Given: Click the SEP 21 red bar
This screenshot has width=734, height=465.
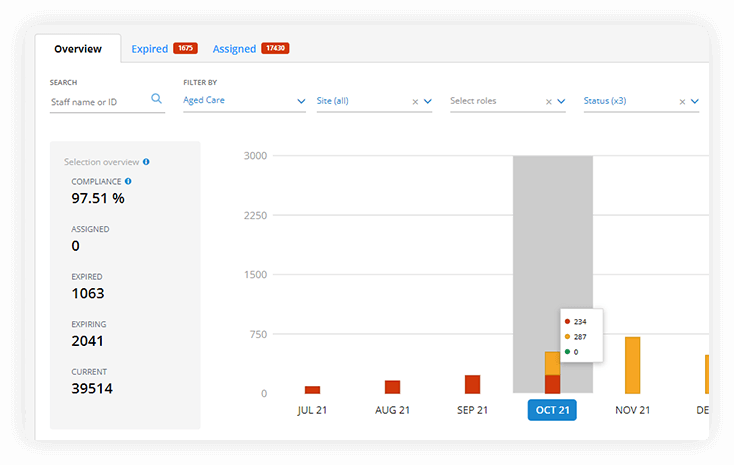Looking at the screenshot, I should tap(472, 384).
